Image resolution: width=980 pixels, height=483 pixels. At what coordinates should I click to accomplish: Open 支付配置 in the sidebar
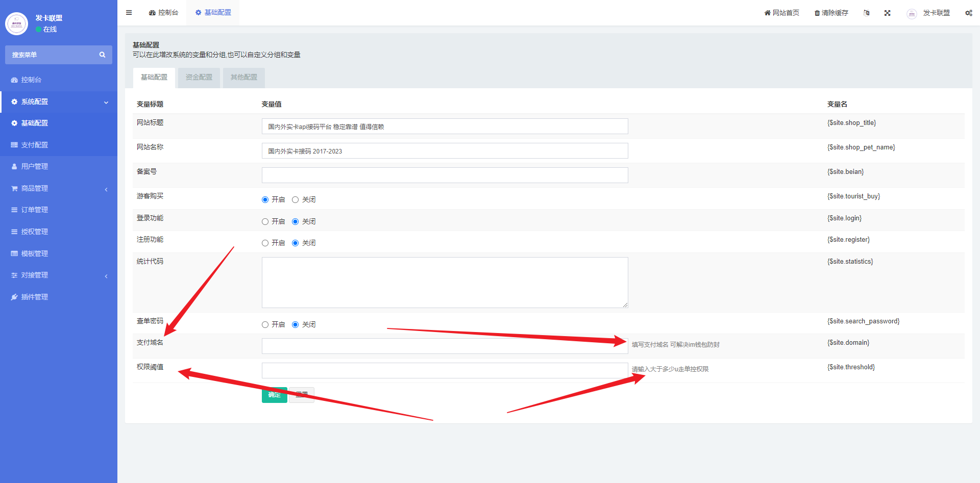click(59, 145)
